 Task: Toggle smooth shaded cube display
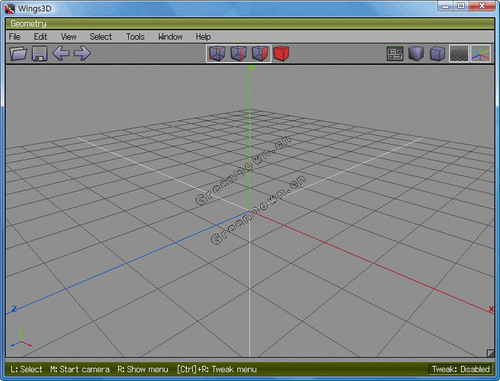(437, 54)
